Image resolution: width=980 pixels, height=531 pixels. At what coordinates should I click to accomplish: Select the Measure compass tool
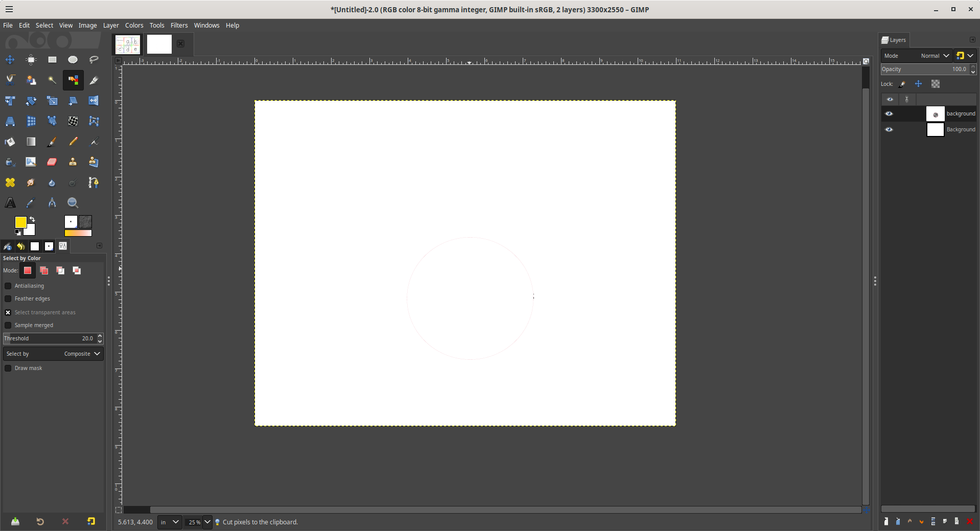pyautogui.click(x=52, y=203)
